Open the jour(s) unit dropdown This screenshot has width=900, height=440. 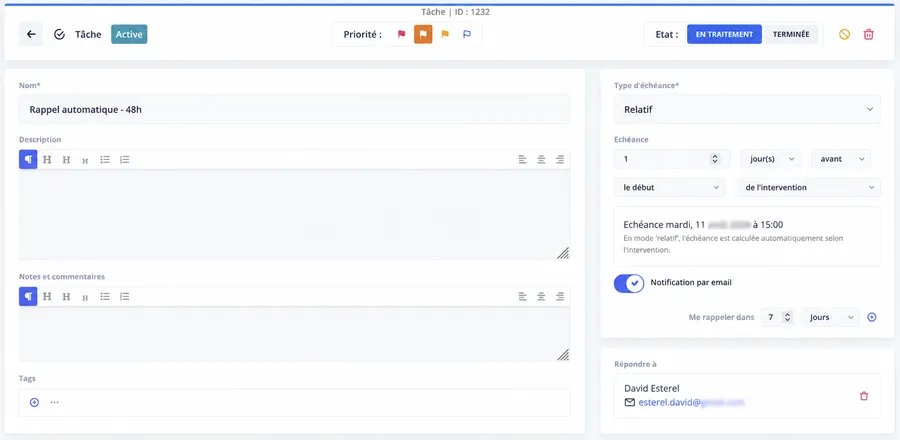pyautogui.click(x=770, y=159)
